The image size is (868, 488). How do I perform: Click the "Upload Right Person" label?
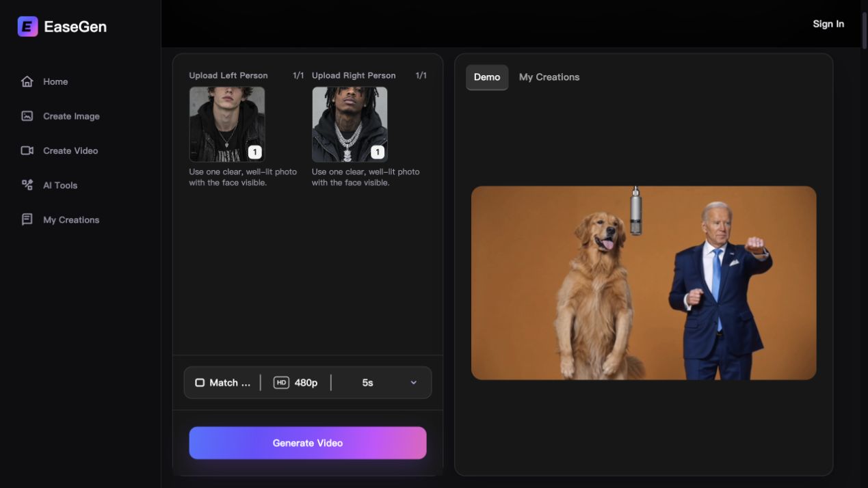click(354, 76)
